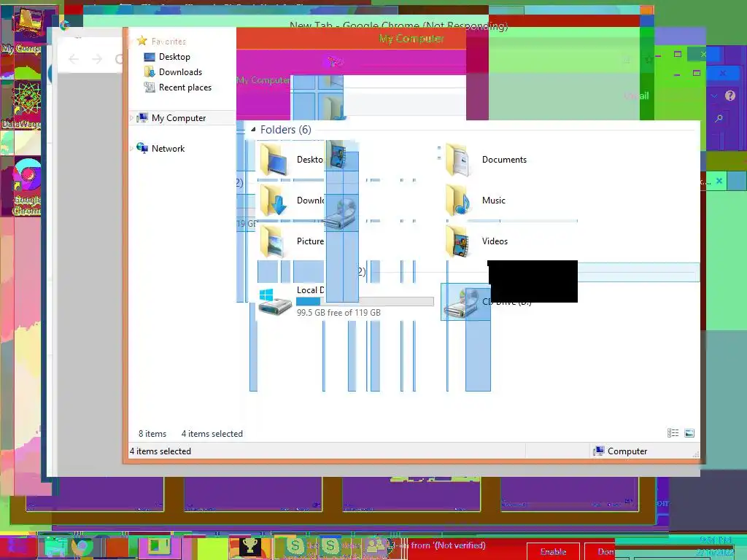The image size is (747, 560).
Task: Click the first Skype taskbar icon
Action: click(x=295, y=546)
